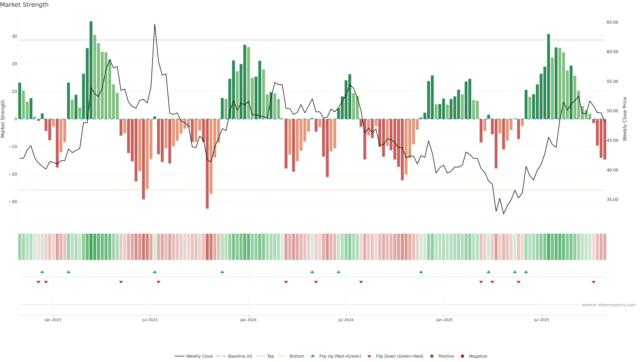644x362 pixels.
Task: Click the last red flip-down marker on right
Action: point(594,282)
